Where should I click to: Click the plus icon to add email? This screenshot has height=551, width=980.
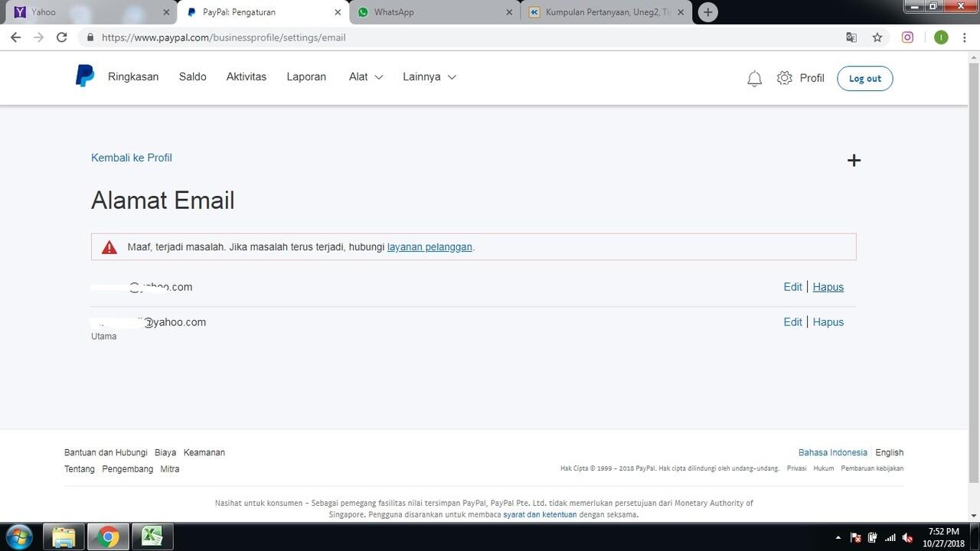tap(854, 160)
